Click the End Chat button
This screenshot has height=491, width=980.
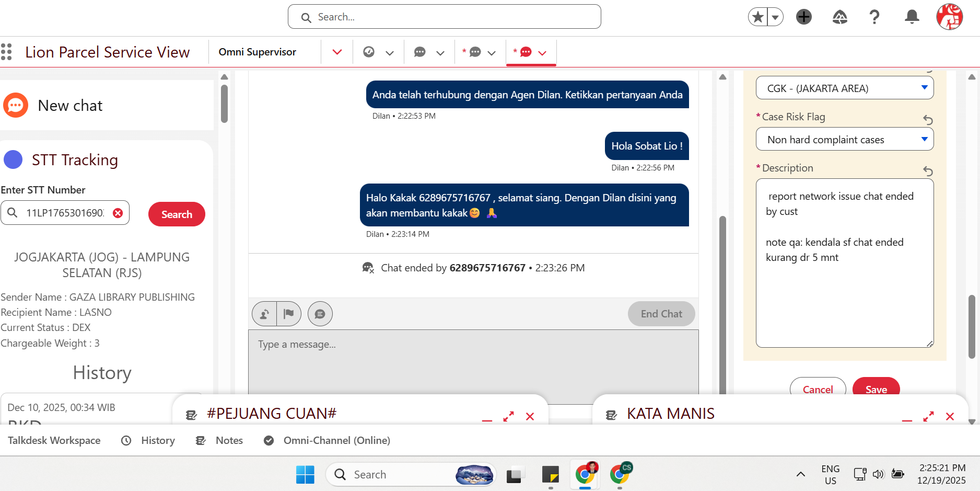pyautogui.click(x=661, y=314)
